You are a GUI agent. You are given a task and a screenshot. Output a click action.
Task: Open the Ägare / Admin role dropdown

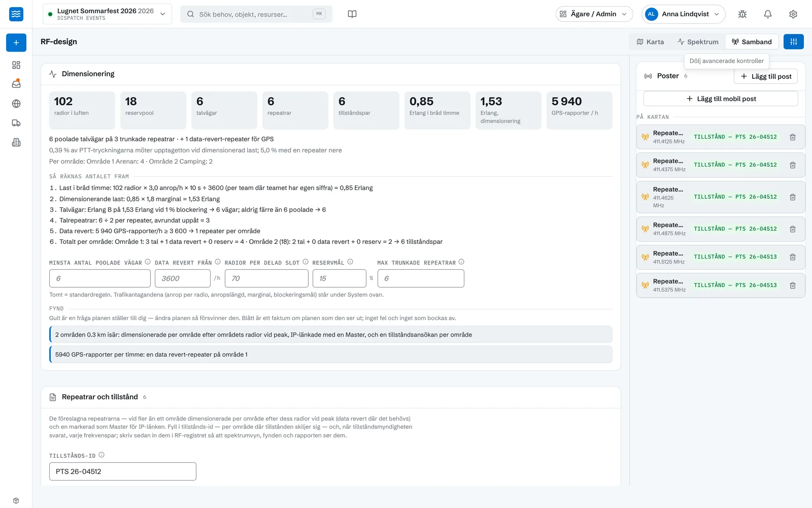click(x=594, y=14)
